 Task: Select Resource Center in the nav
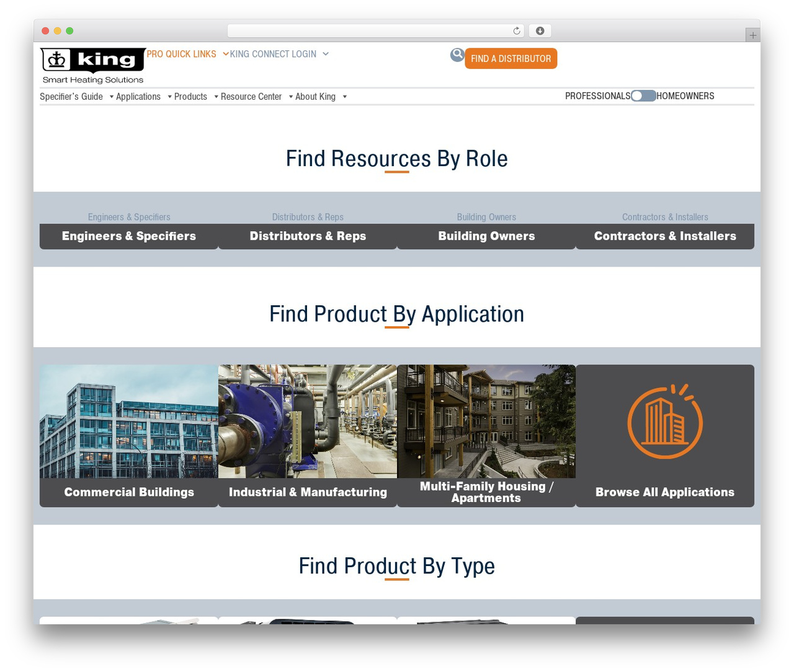pos(251,97)
